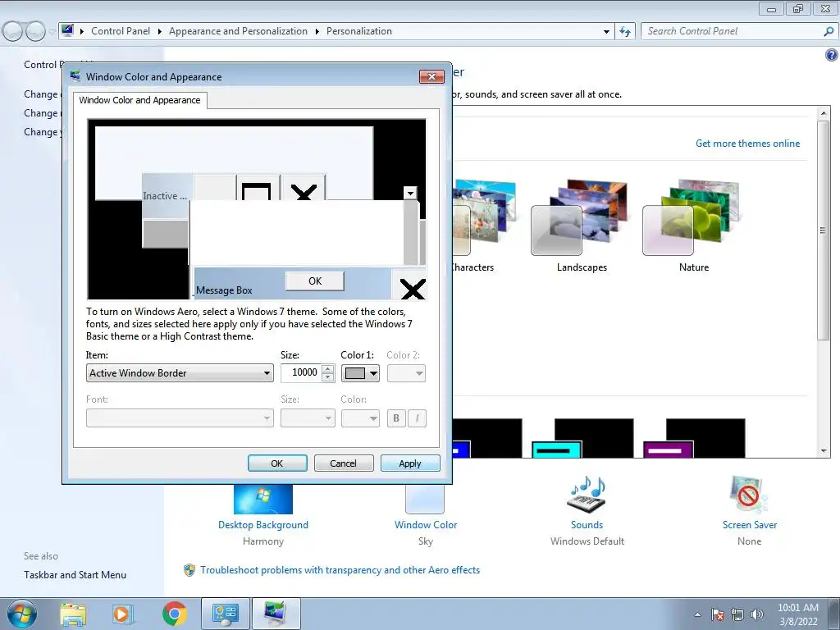Click the Action Center flag tray icon
Image resolution: width=840 pixels, height=630 pixels.
click(x=718, y=614)
